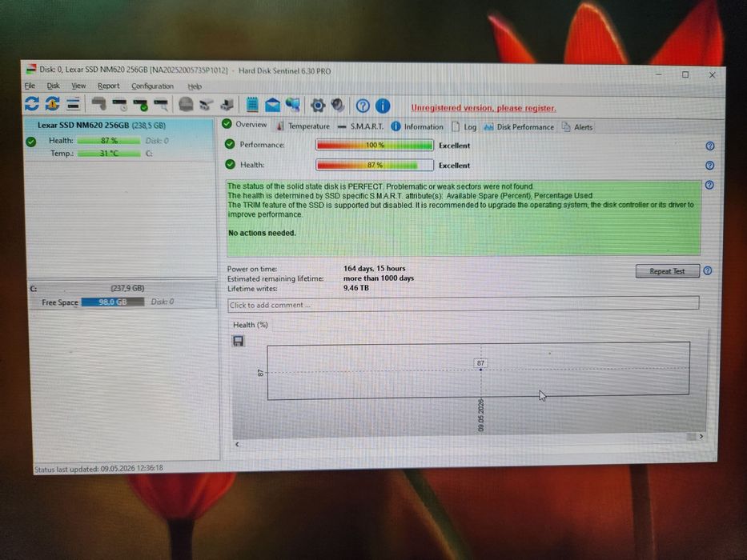Click help icon next to Performance bar

click(710, 146)
